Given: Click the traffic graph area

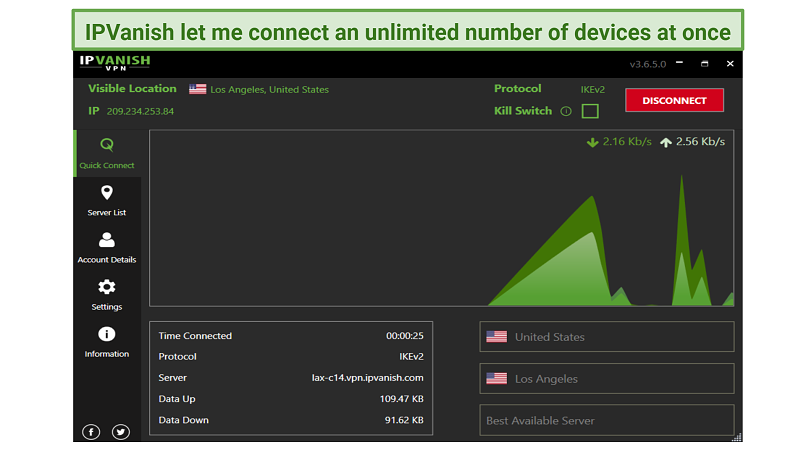Looking at the screenshot, I should tap(442, 218).
